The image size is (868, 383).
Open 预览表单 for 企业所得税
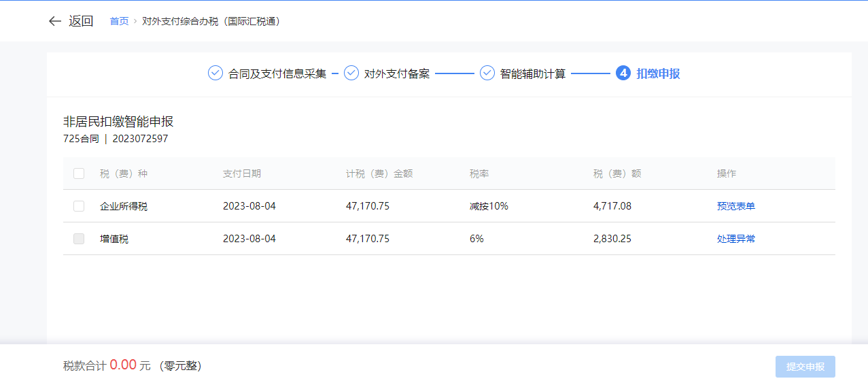coord(735,206)
